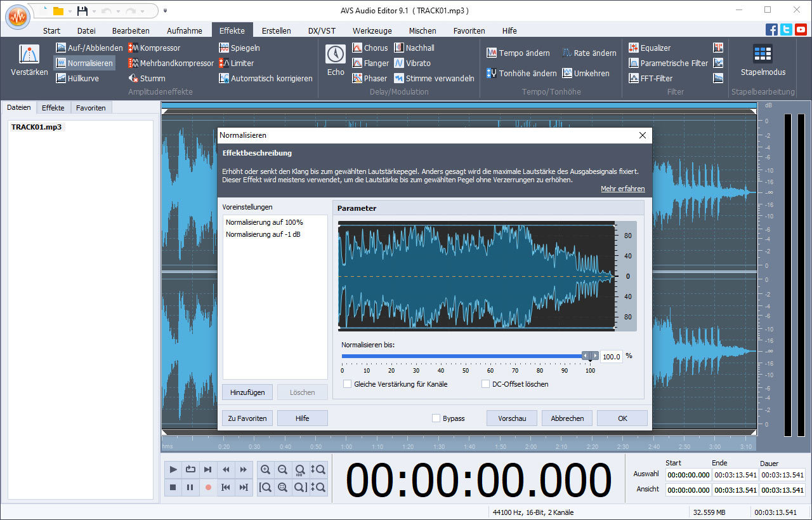Open the FFT-Filter

click(651, 78)
